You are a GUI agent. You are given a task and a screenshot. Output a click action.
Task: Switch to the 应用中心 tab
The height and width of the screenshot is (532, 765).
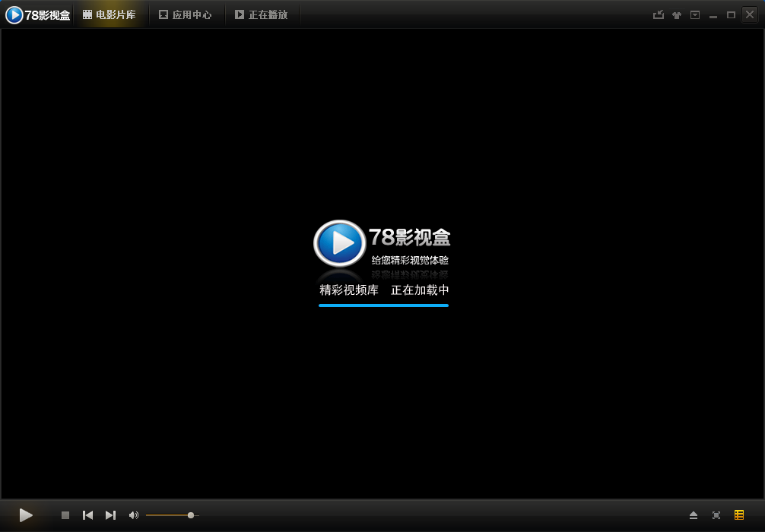(x=186, y=14)
